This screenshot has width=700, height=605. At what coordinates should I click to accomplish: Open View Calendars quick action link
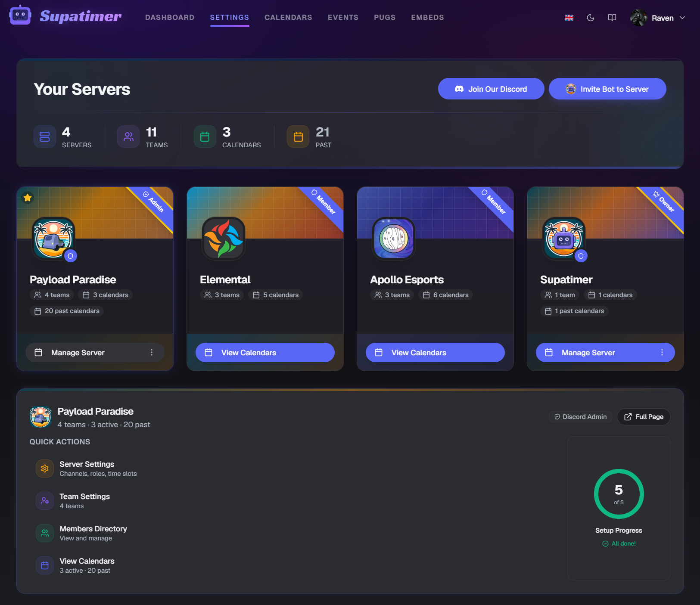pyautogui.click(x=87, y=565)
